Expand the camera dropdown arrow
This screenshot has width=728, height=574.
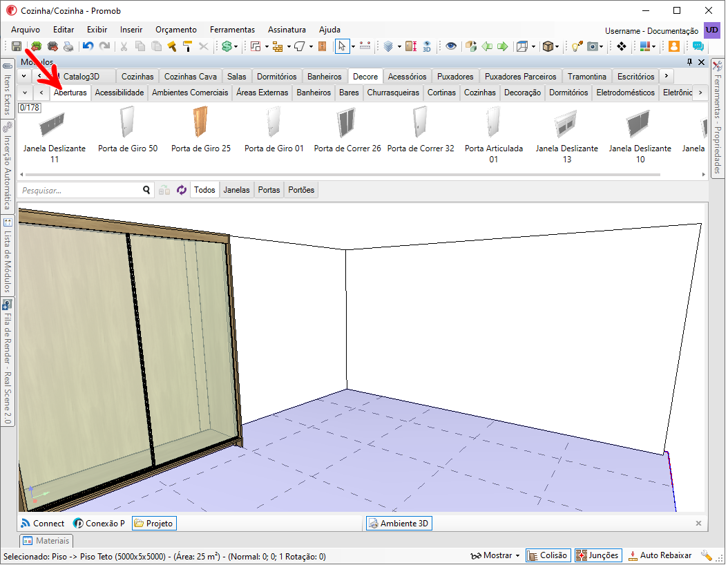point(602,46)
